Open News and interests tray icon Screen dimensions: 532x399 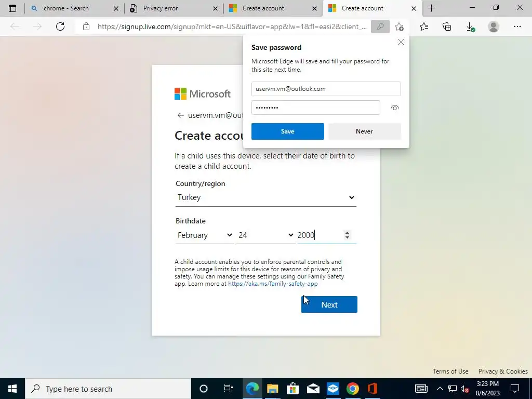[x=421, y=389]
